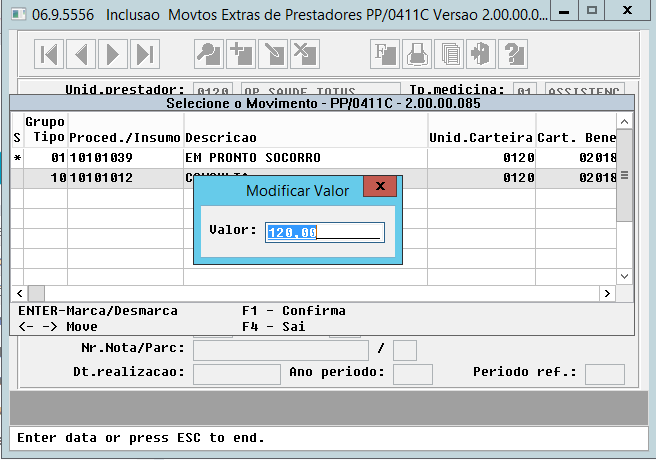656x460 pixels.
Task: Click the application icon in title bar
Action: 18,14
